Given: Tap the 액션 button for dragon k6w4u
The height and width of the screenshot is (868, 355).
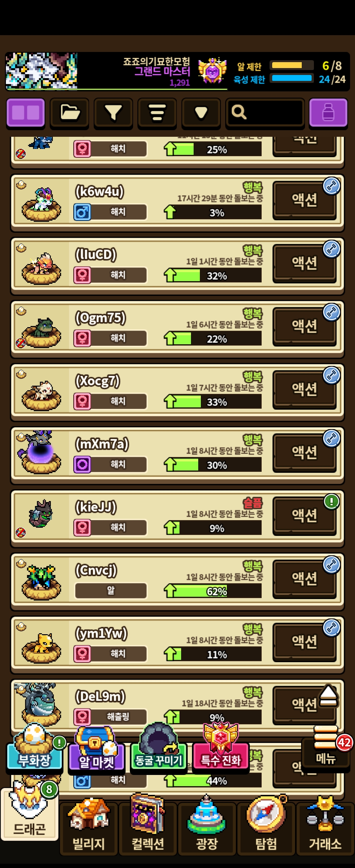Looking at the screenshot, I should 304,200.
